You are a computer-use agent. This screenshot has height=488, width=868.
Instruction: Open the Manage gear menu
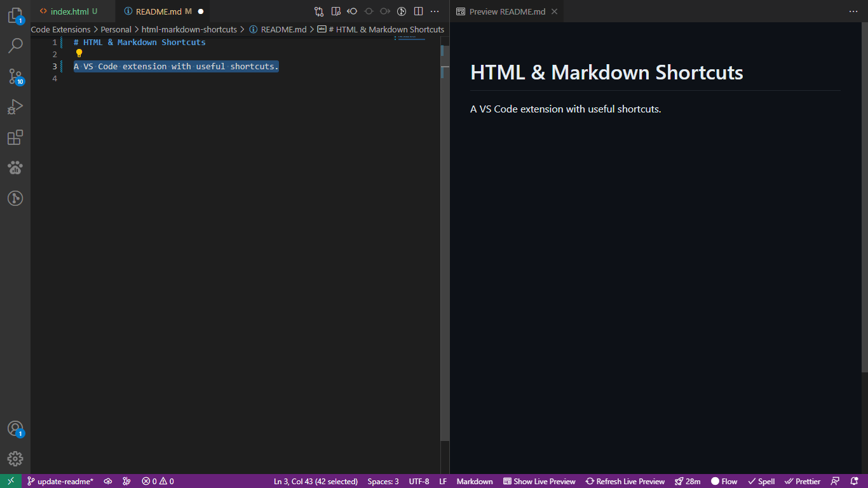click(x=15, y=459)
